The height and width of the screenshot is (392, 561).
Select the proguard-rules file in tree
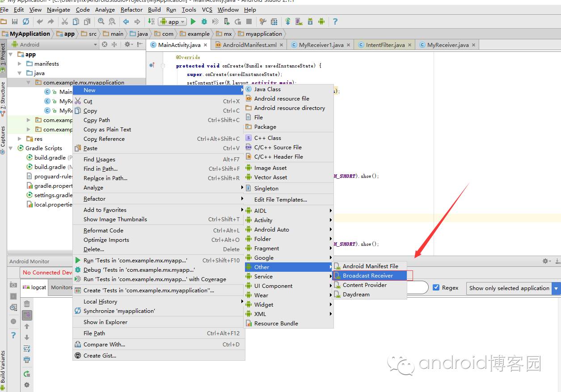point(50,176)
